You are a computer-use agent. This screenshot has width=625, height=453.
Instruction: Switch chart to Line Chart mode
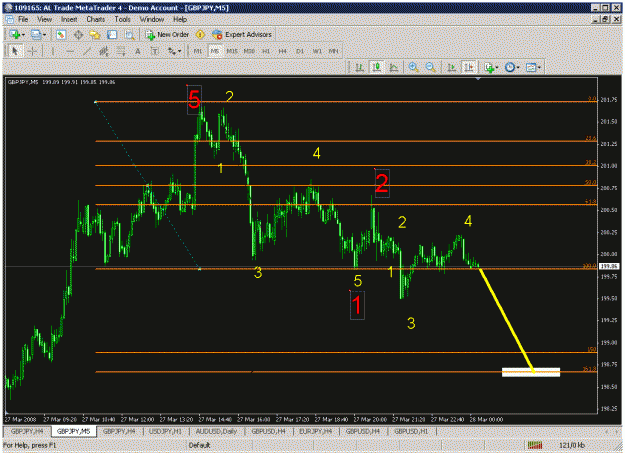[394, 67]
